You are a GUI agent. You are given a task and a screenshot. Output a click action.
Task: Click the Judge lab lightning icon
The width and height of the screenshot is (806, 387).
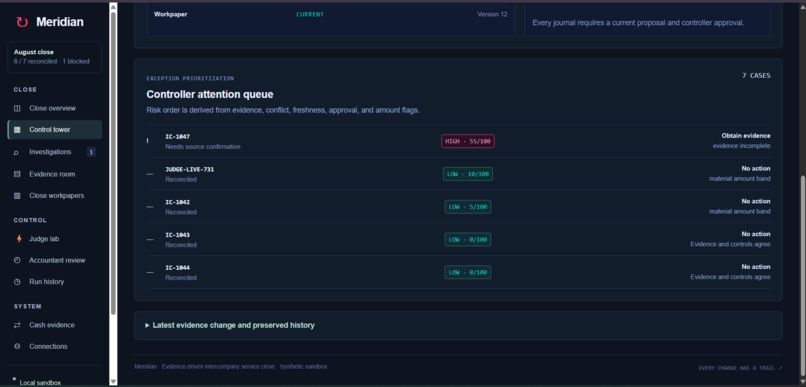pyautogui.click(x=19, y=239)
